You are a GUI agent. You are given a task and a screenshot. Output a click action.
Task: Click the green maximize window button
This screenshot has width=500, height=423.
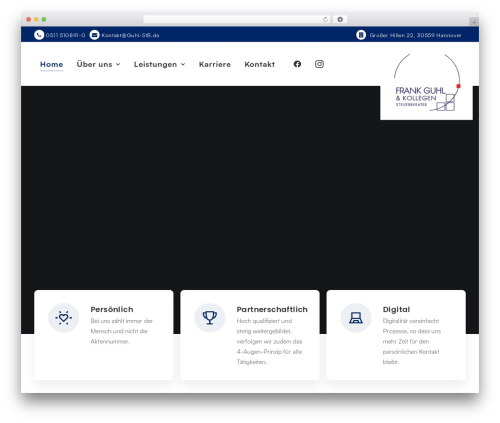[x=44, y=19]
